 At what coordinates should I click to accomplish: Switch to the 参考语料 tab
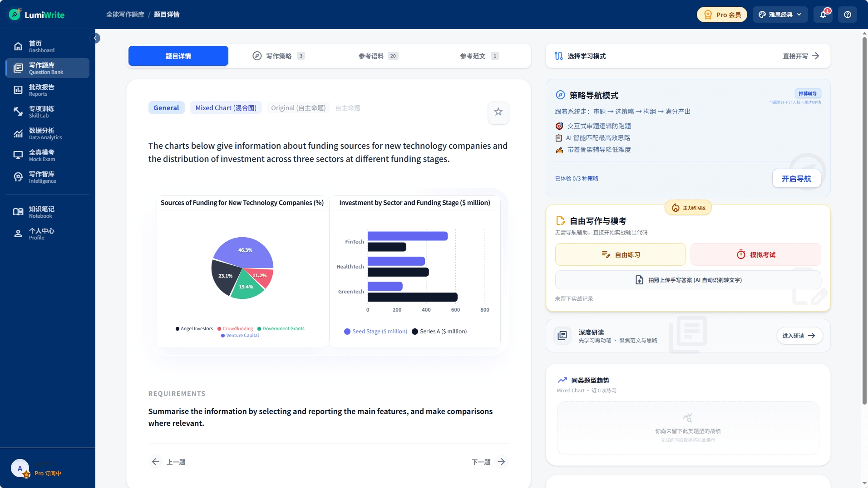pyautogui.click(x=379, y=56)
